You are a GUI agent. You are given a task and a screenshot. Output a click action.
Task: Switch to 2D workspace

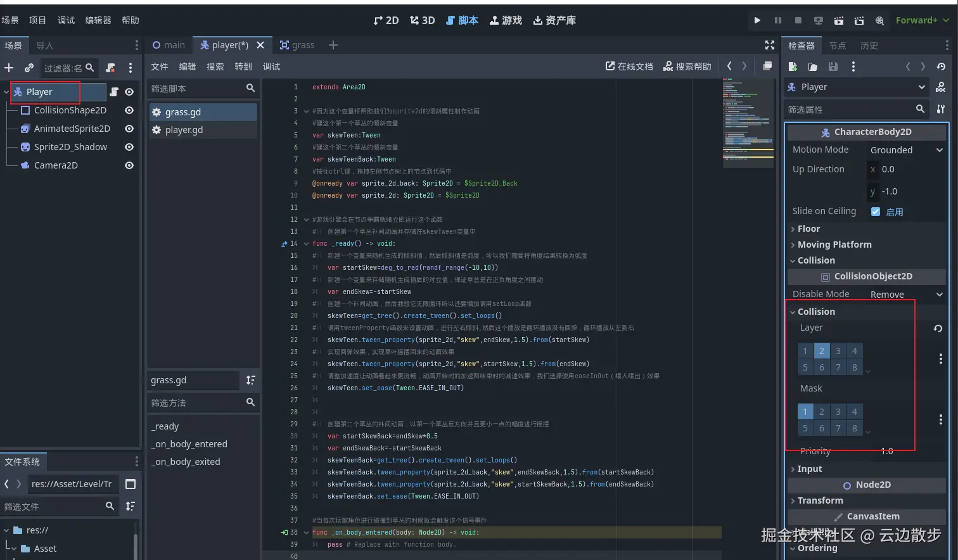point(386,20)
